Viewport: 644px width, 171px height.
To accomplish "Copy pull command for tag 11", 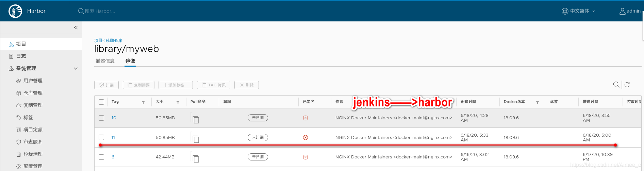I will click(196, 139).
